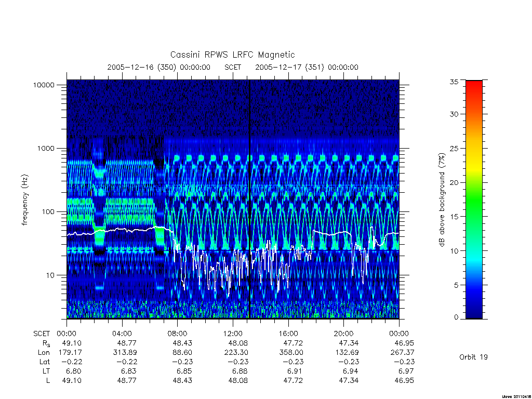Click the '30' colorbar tick label
This screenshot has width=532, height=399.
pos(454,114)
